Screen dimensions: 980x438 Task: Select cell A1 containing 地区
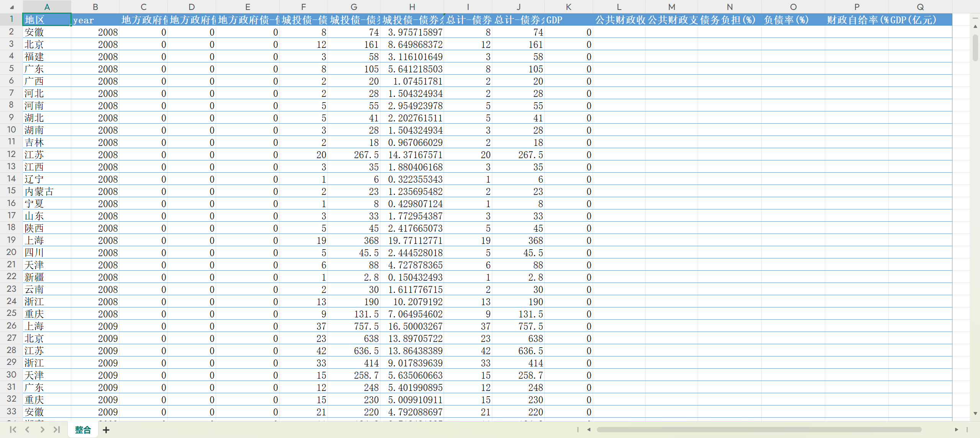47,20
